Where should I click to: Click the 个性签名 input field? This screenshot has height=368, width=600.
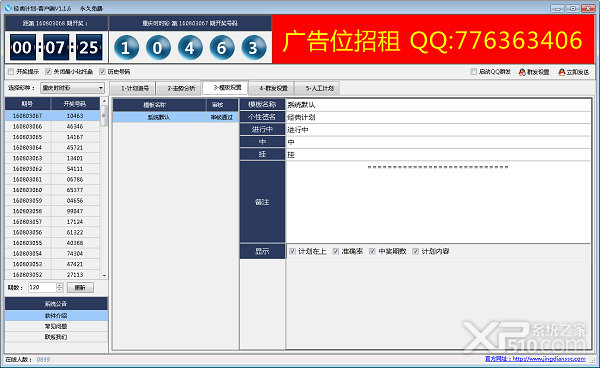click(x=438, y=117)
